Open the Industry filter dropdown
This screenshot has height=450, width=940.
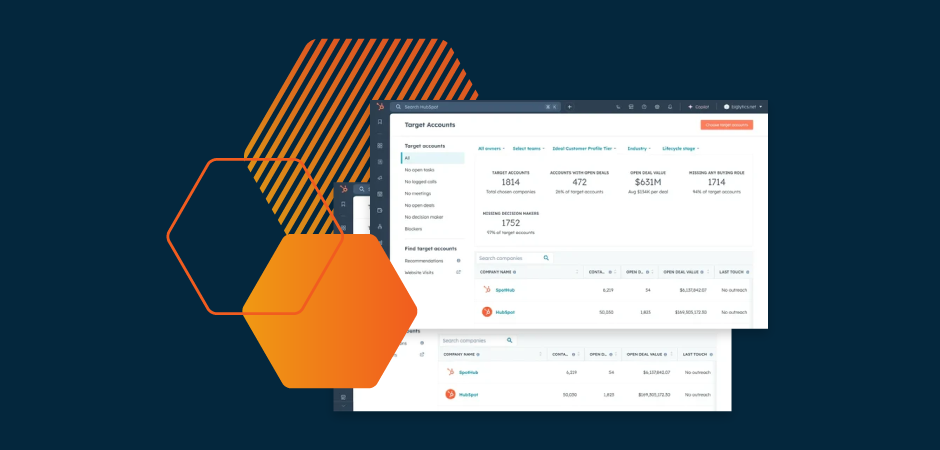click(639, 148)
